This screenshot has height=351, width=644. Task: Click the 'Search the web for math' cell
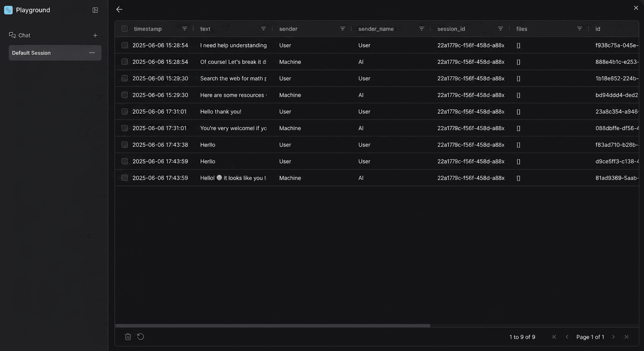(x=233, y=78)
